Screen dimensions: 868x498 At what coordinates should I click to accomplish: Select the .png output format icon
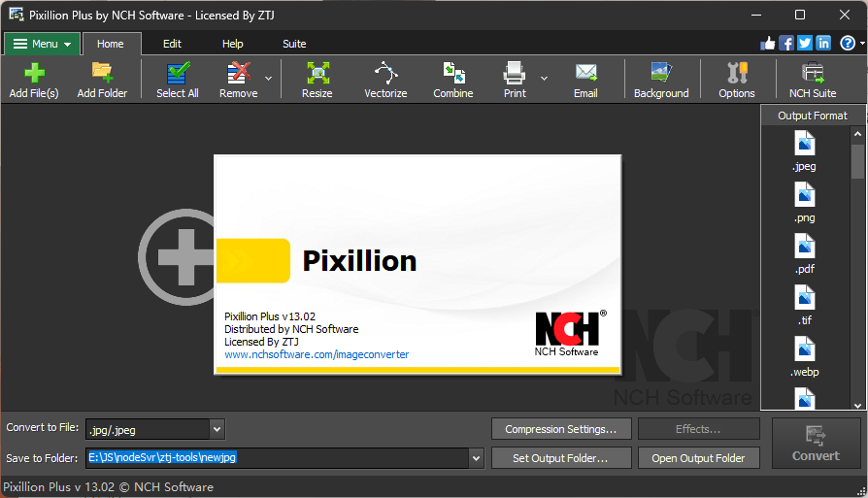[x=804, y=194]
